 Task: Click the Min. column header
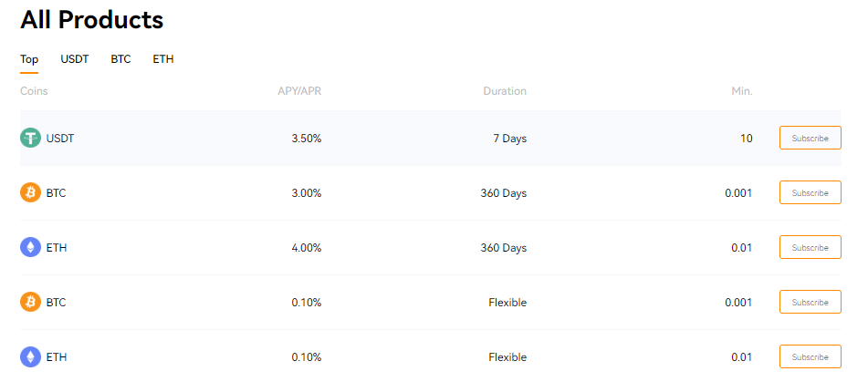(741, 91)
